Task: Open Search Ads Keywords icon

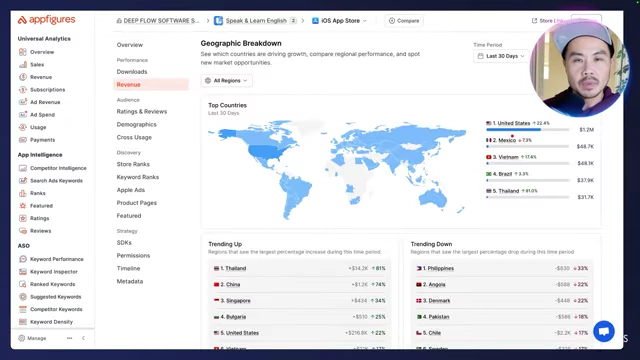Action: (23, 180)
